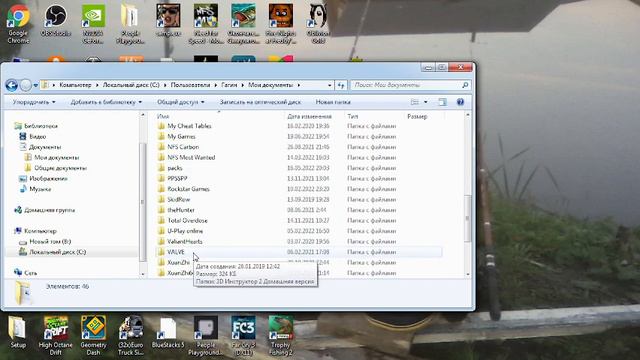Select 'Локальный диск (C:)' in the navigation pane
Viewport: 640px width, 360px height.
coord(58,252)
